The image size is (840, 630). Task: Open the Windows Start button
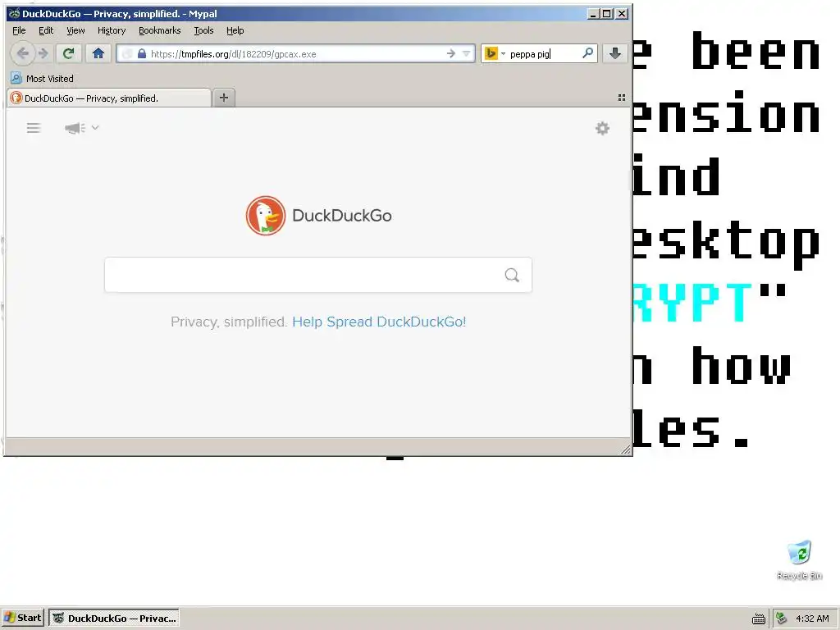click(x=22, y=618)
